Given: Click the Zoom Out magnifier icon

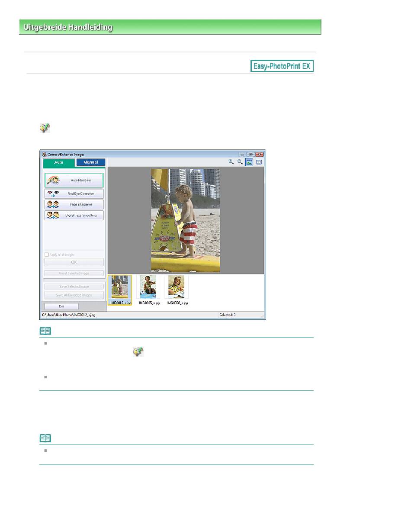Looking at the screenshot, I should (x=240, y=162).
